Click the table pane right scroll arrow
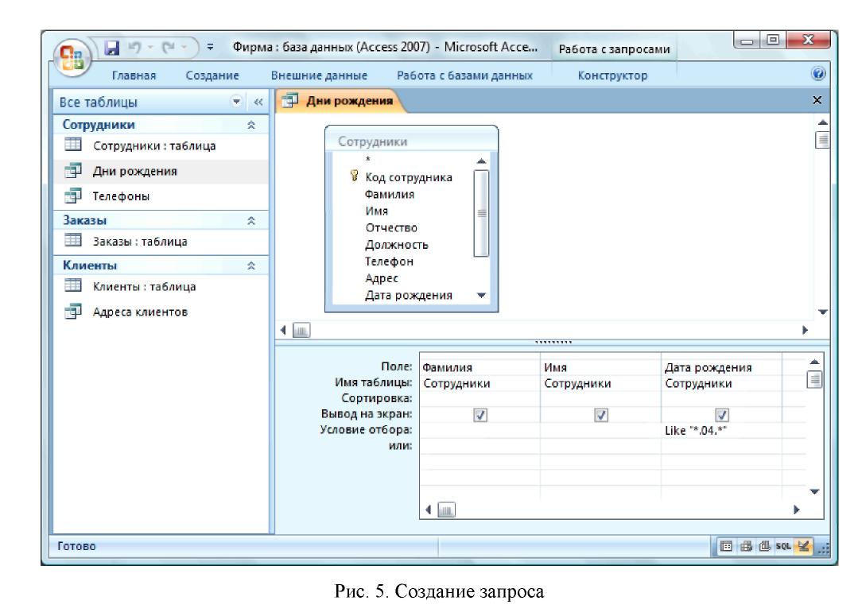Viewport: 858px width, 616px height. pos(805,330)
